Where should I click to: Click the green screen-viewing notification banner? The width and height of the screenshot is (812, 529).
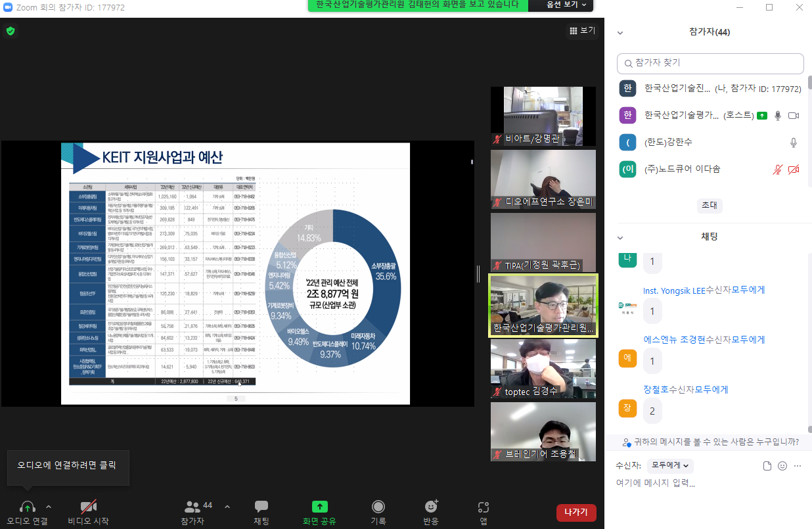point(418,5)
